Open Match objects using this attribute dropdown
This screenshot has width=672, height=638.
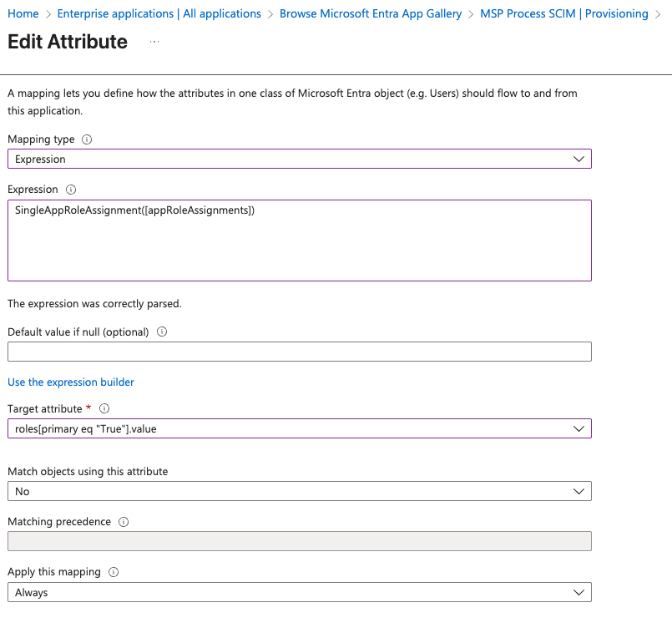[299, 491]
